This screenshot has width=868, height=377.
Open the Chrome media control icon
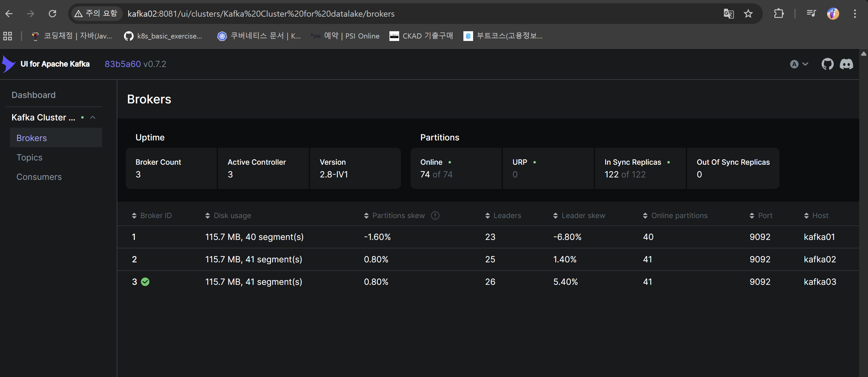pos(811,14)
